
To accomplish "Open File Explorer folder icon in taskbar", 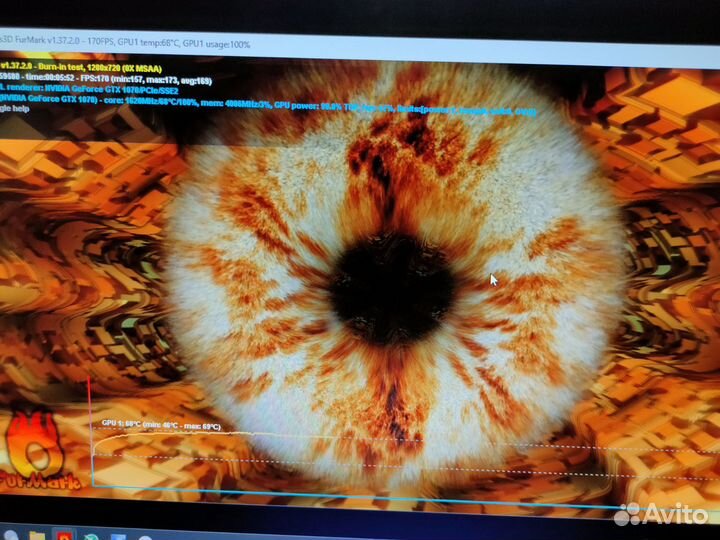I will [x=36, y=532].
